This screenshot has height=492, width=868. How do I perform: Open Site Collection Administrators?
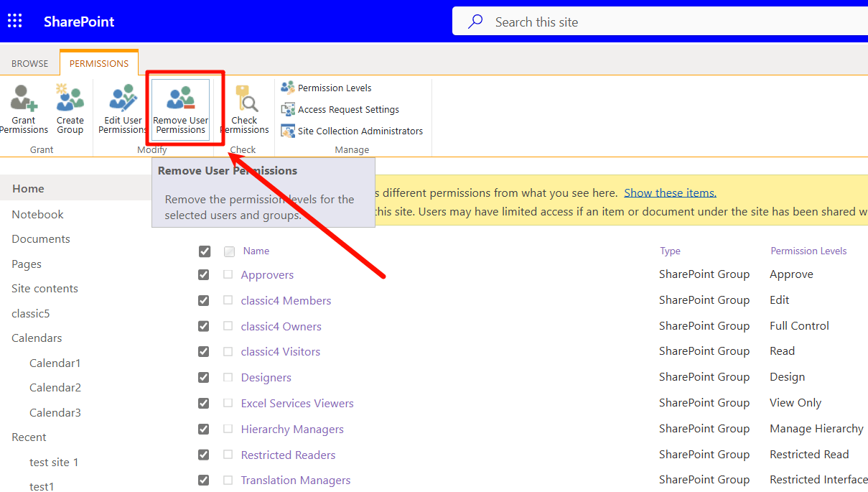(x=352, y=131)
